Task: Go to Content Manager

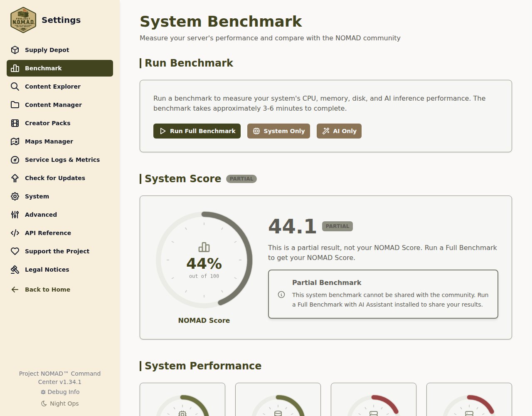Action: (60, 105)
